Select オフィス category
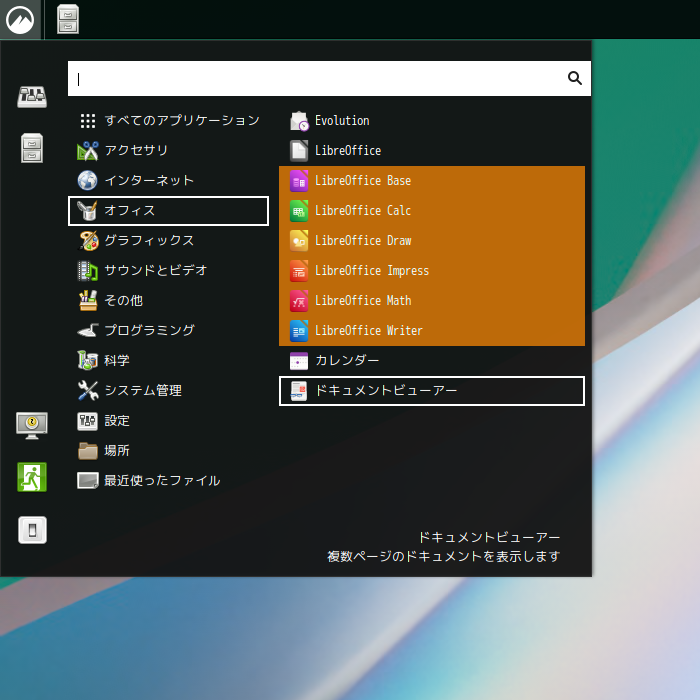 point(168,211)
